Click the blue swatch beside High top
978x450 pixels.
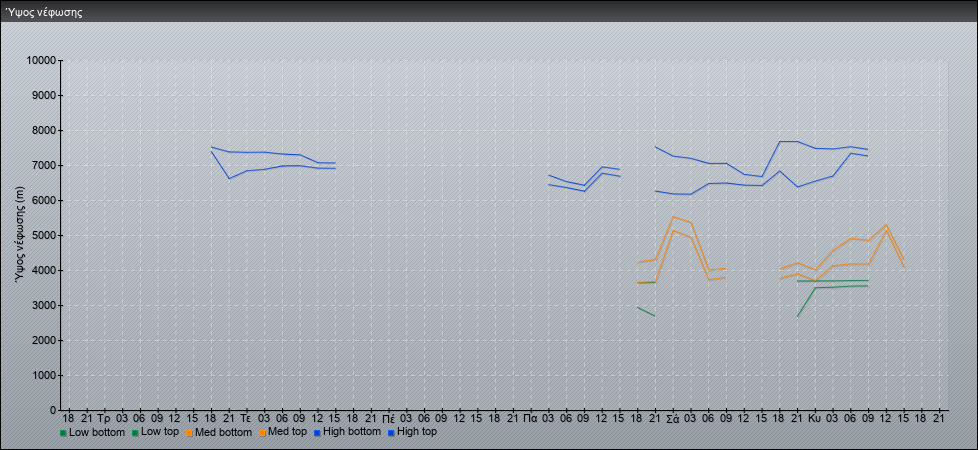coord(391,433)
